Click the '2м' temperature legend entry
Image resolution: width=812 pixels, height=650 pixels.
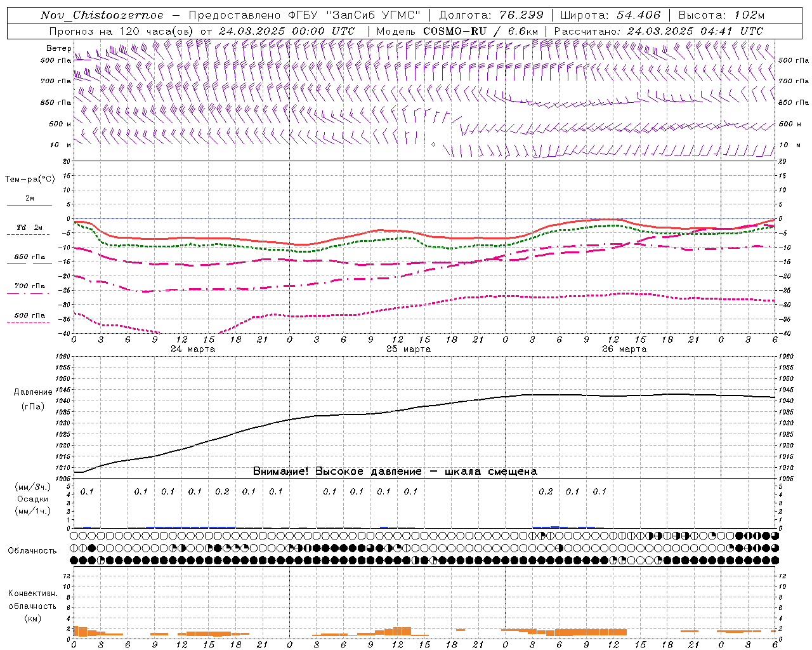(x=29, y=199)
